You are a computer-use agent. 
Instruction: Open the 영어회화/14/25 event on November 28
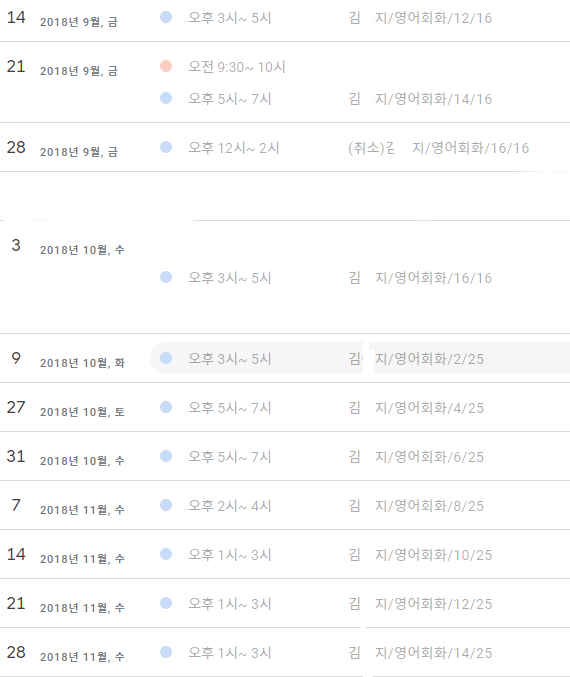coord(360,652)
